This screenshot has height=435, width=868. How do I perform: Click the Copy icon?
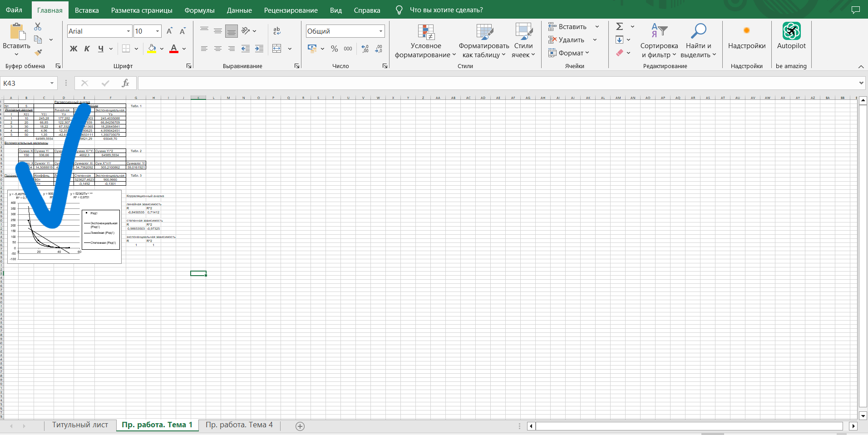pyautogui.click(x=38, y=40)
